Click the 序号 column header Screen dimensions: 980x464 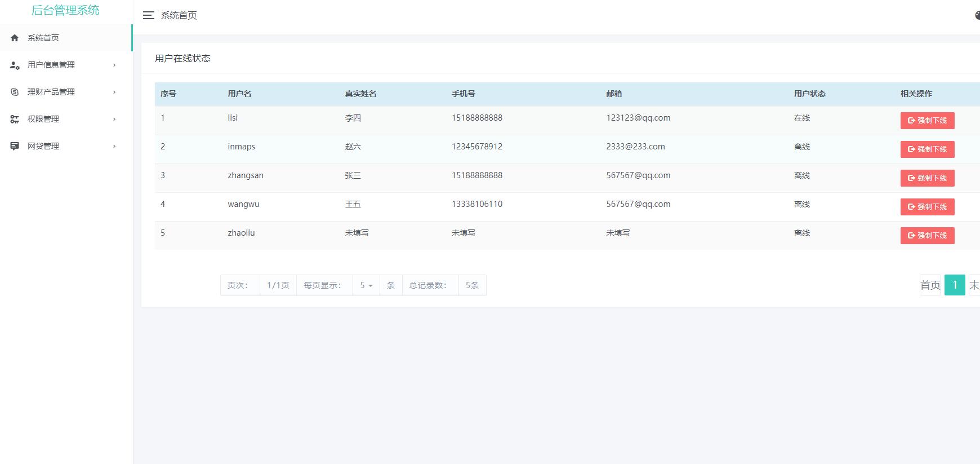[x=168, y=94]
